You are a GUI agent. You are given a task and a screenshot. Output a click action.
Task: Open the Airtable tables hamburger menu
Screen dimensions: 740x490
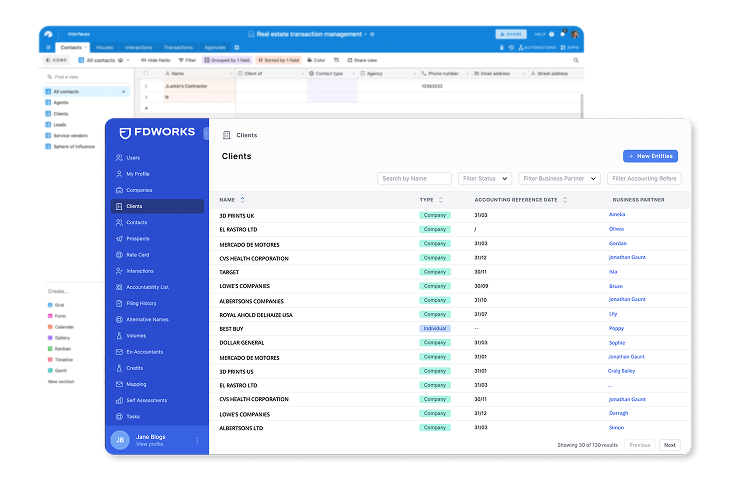(x=48, y=47)
